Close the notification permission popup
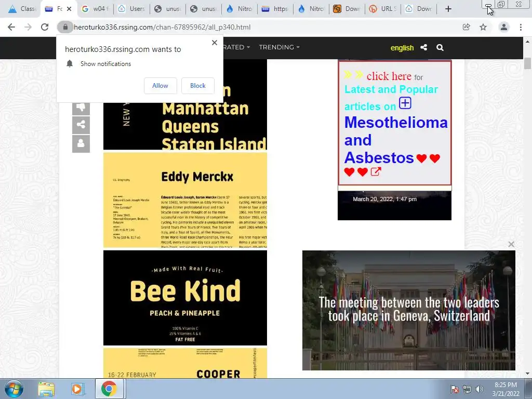Screen dimensions: 532x399 coord(215,43)
